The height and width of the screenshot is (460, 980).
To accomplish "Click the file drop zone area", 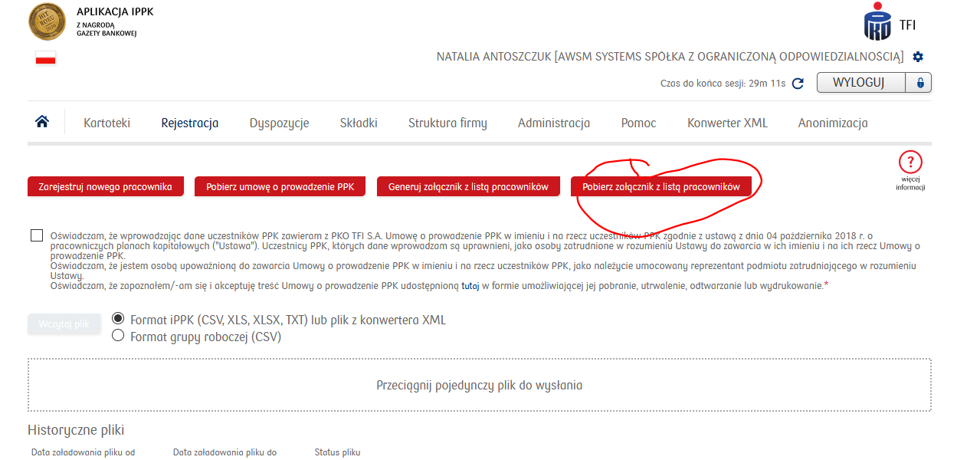I will 480,385.
